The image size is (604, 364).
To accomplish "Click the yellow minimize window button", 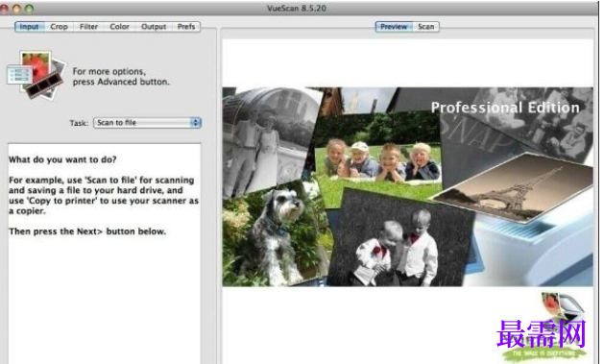I will click(x=16, y=9).
